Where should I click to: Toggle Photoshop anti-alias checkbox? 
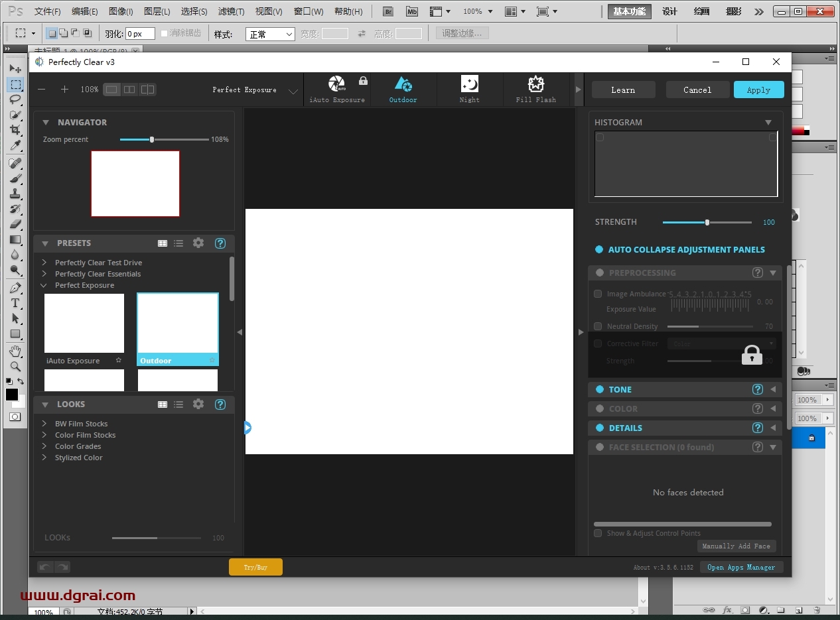(165, 33)
